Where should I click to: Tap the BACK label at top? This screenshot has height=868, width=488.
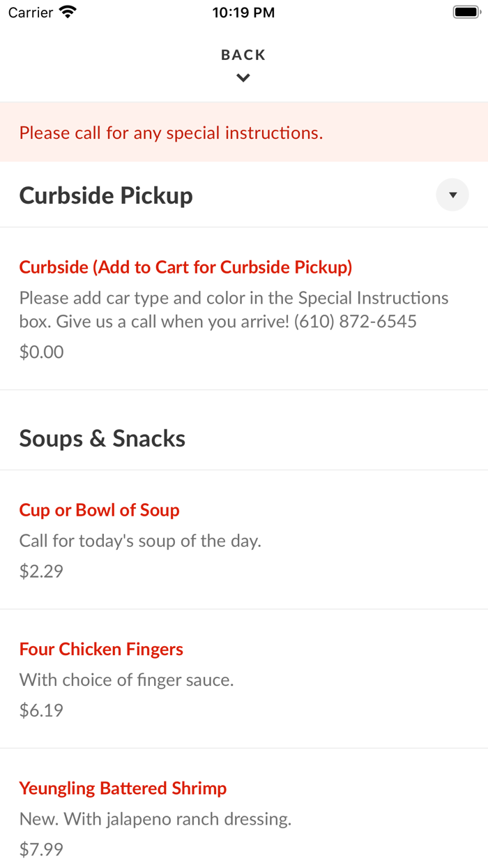tap(243, 55)
